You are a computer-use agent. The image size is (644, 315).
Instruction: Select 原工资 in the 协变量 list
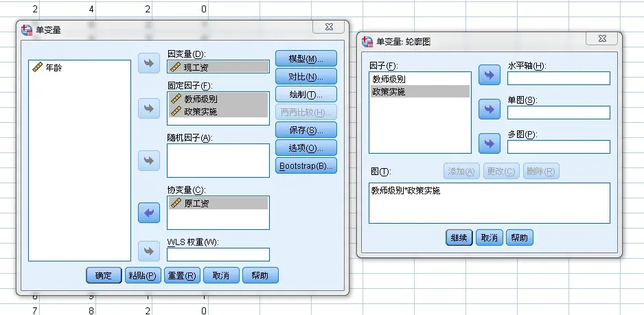pos(218,203)
